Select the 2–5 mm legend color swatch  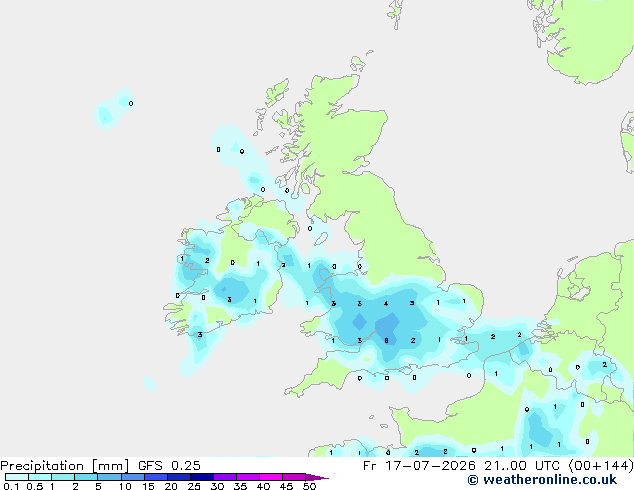(x=86, y=477)
